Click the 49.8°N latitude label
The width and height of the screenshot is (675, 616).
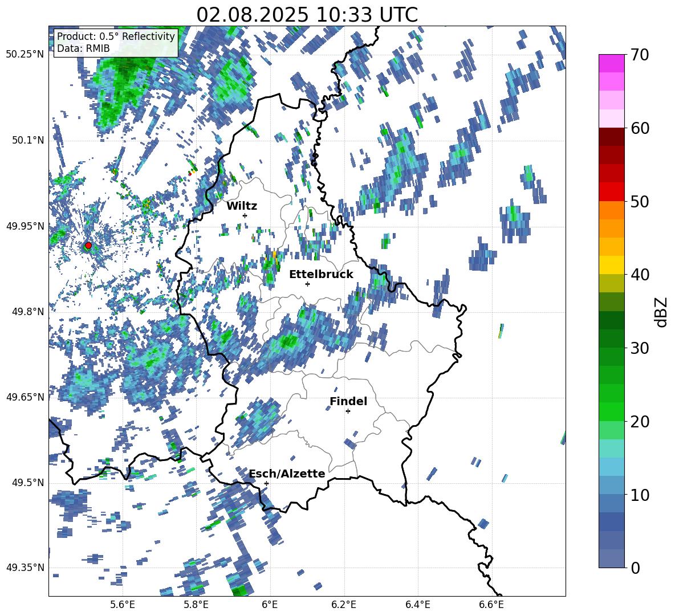(x=27, y=312)
